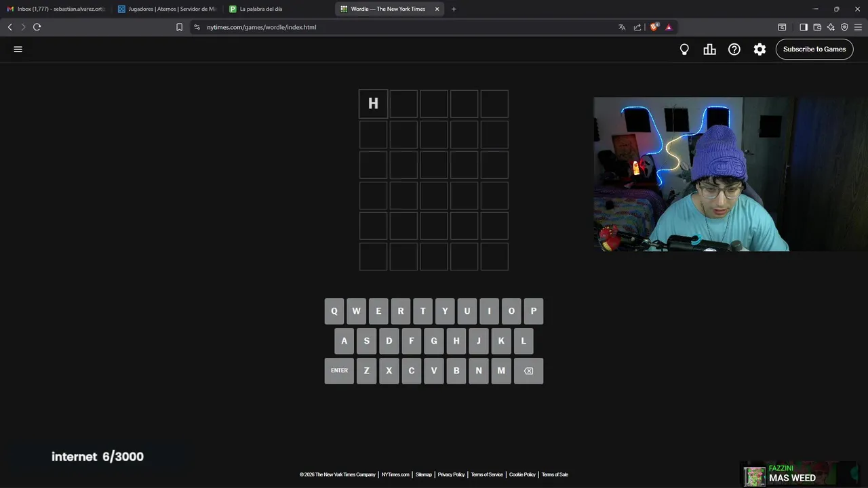Switch to the Jugadores Aternos tab
868x488 pixels.
(x=167, y=9)
